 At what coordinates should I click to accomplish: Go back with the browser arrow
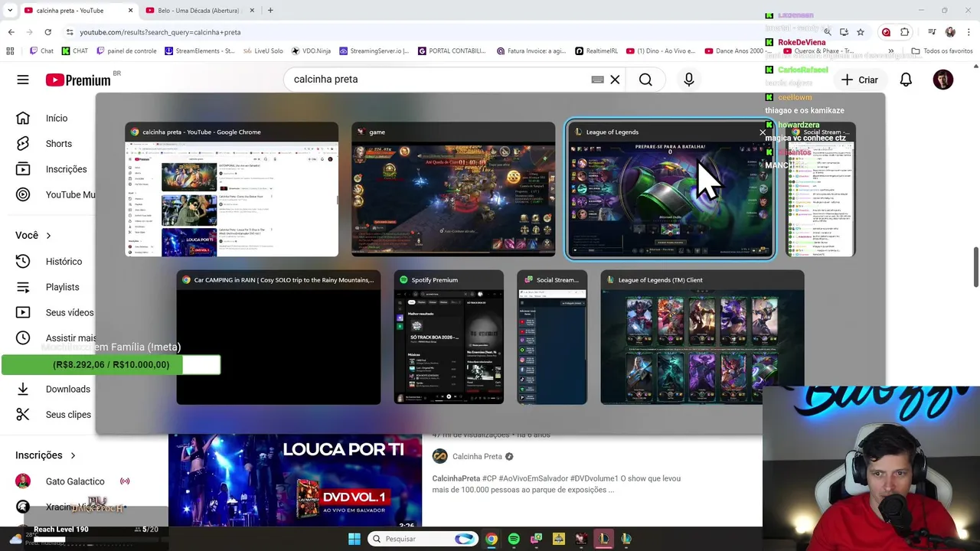click(11, 32)
